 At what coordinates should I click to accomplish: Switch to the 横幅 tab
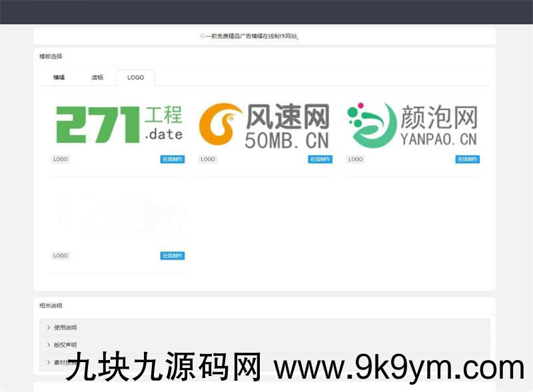point(59,78)
